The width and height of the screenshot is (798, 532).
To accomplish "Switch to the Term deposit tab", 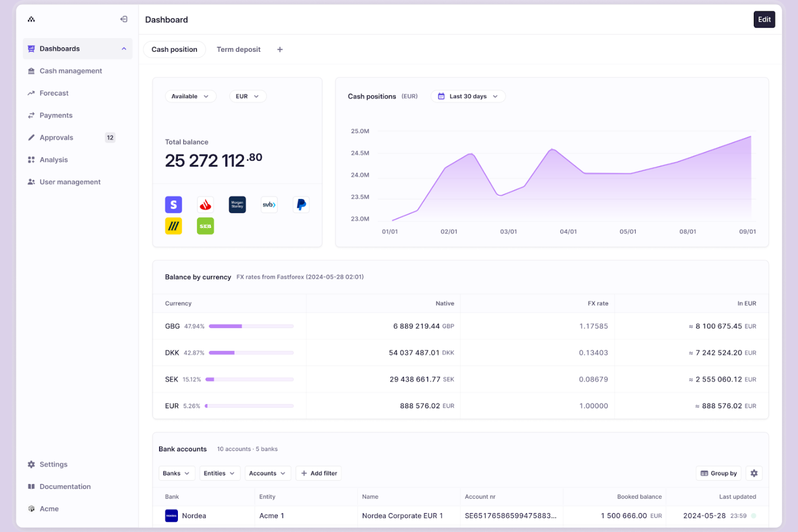I will [x=238, y=49].
